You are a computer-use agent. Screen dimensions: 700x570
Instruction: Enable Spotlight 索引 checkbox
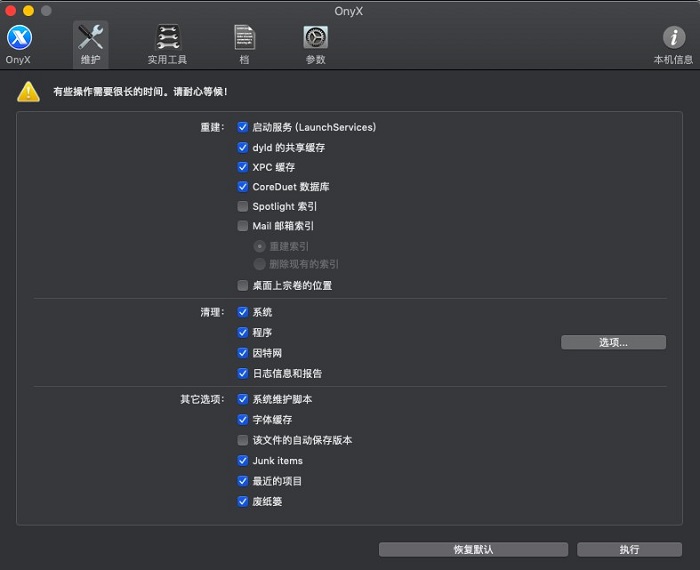(x=242, y=206)
